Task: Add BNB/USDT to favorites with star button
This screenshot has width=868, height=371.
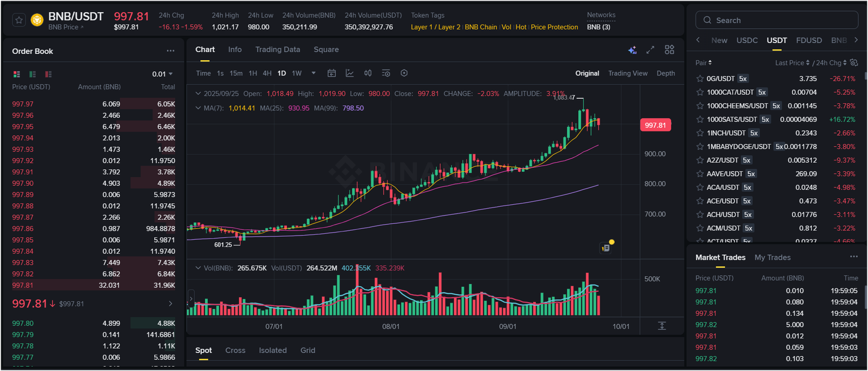Action: click(19, 20)
